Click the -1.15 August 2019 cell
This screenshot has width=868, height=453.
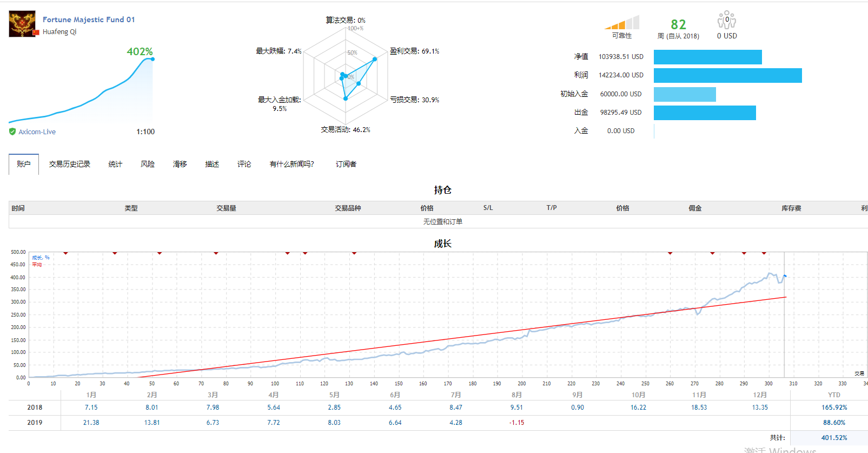coord(516,423)
